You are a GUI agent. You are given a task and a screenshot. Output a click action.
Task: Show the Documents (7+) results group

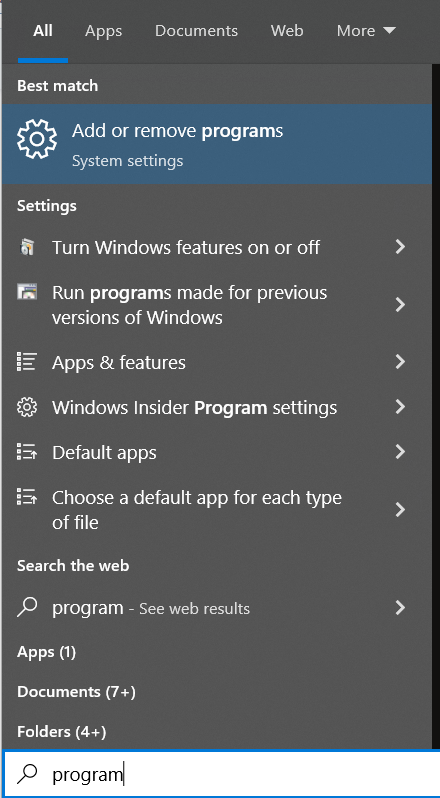[76, 692]
